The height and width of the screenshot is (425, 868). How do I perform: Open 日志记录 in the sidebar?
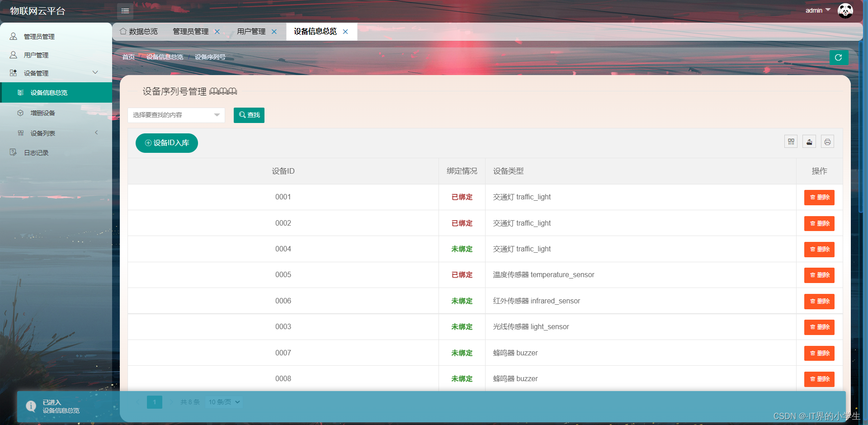tap(56, 153)
